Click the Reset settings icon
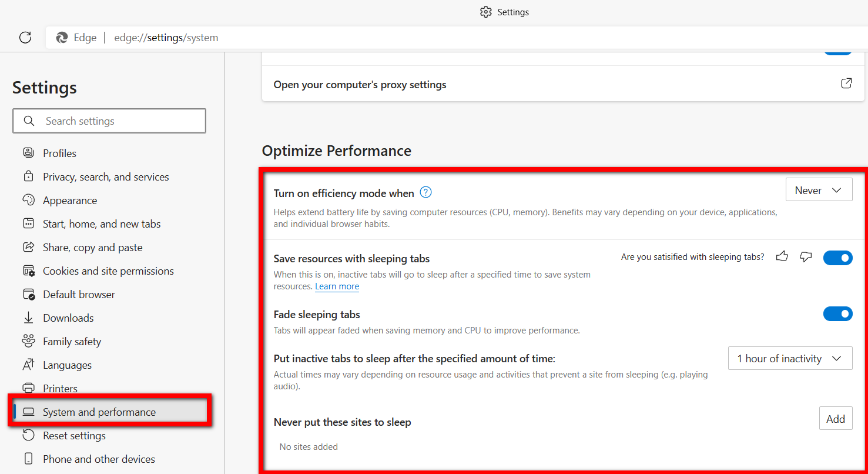Viewport: 868px width, 474px height. (28, 435)
